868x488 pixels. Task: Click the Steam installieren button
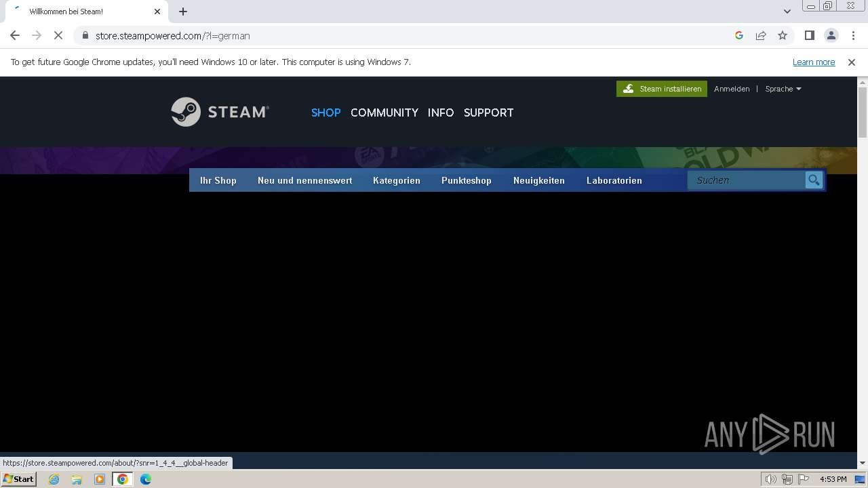pyautogui.click(x=662, y=89)
